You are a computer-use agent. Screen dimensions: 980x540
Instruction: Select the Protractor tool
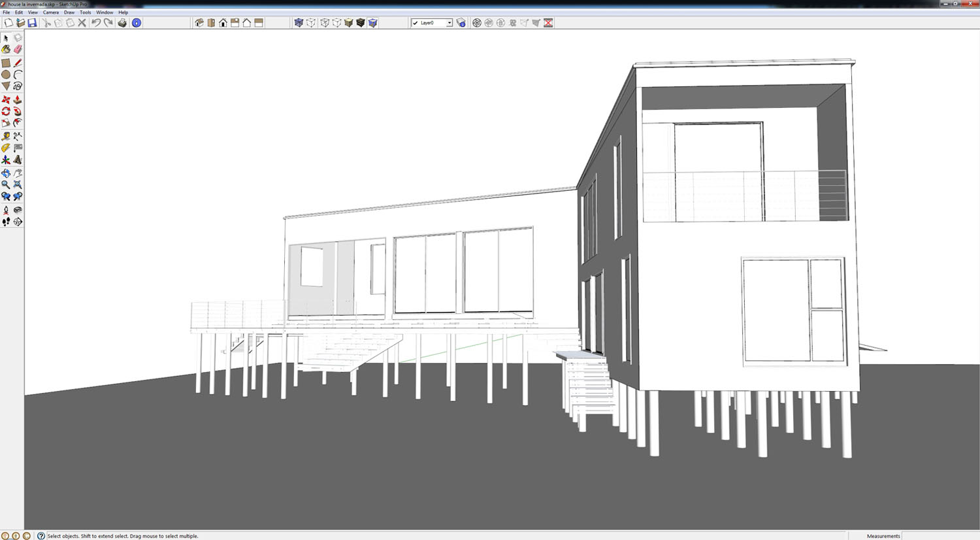click(6, 148)
